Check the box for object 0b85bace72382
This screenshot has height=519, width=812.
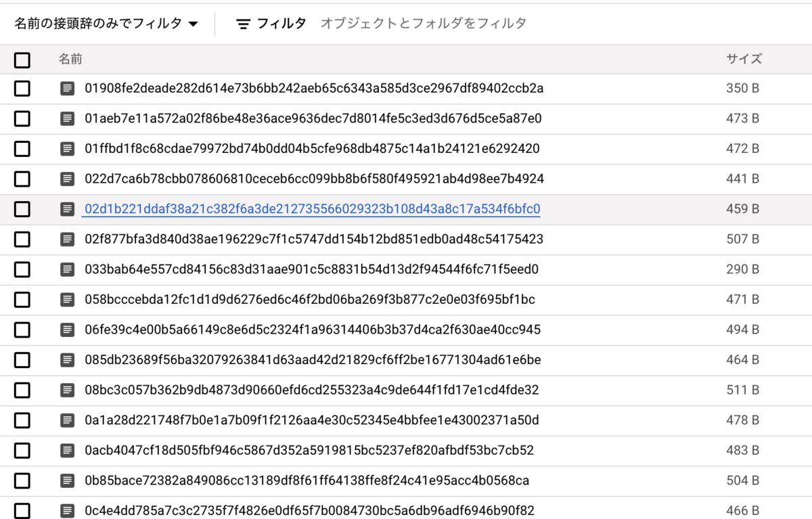22,480
